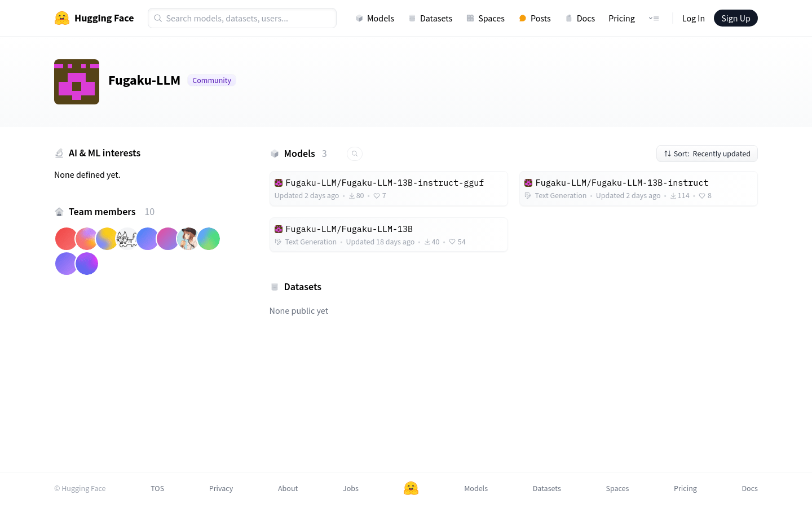Click the Hugging Face emoji in footer
Viewport: 812px width, 508px height.
click(x=411, y=488)
